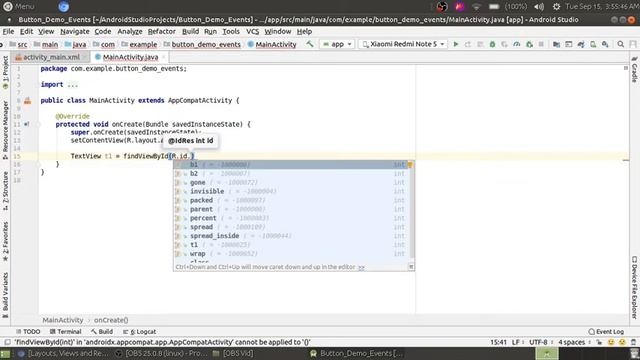The image size is (640, 360).
Task: Click the Debug app bug icon
Action: coord(492,44)
